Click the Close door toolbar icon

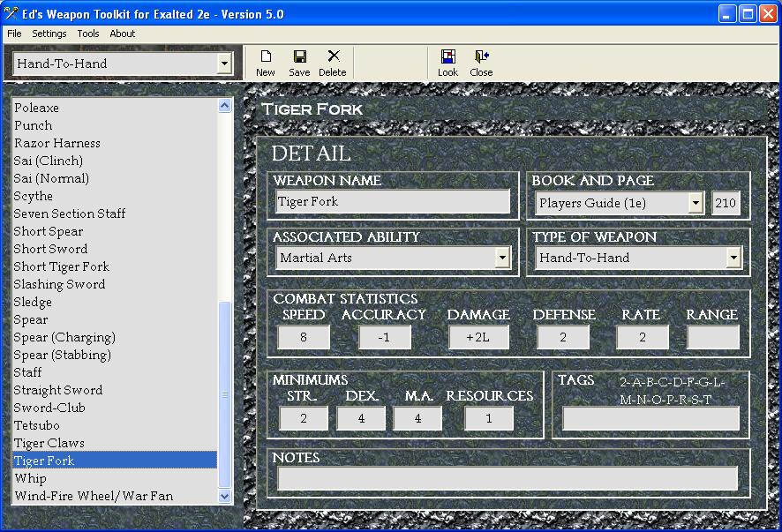tap(481, 56)
